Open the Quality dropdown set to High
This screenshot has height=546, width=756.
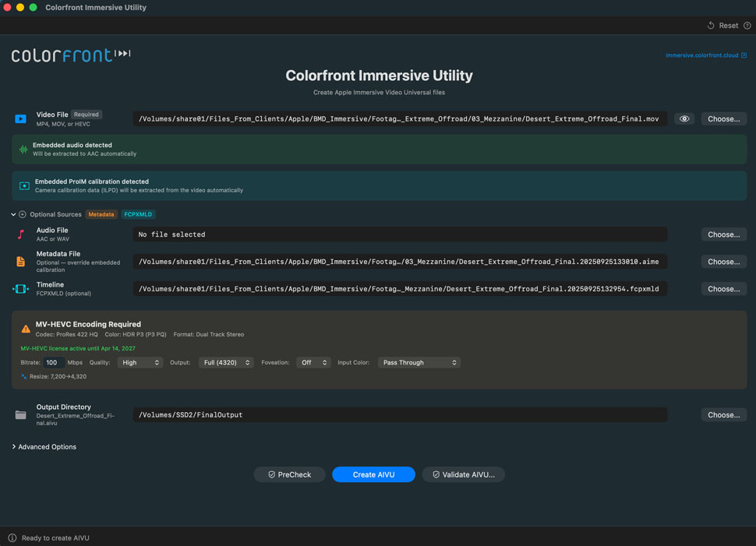[x=140, y=363]
